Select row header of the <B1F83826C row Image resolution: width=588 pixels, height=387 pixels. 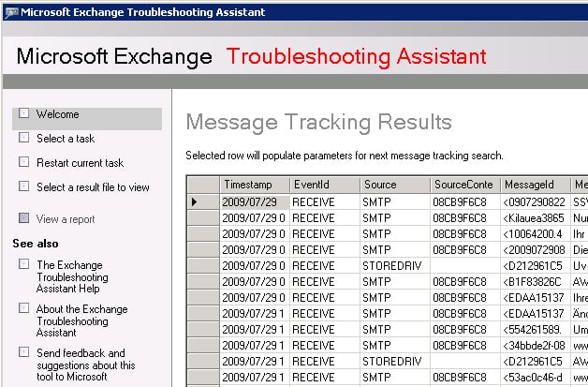click(x=203, y=282)
